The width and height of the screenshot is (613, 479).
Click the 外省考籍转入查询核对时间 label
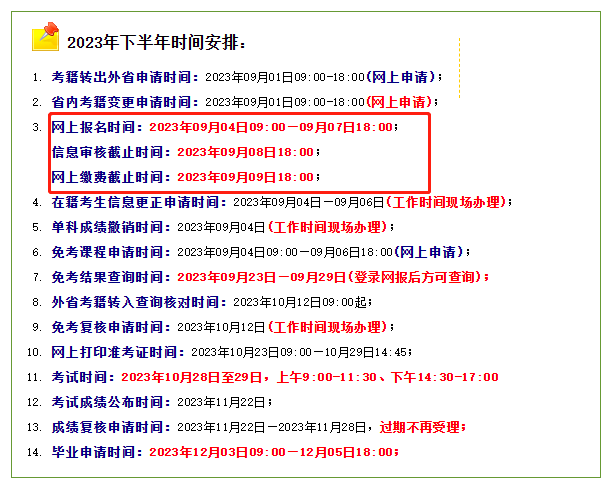tap(139, 302)
